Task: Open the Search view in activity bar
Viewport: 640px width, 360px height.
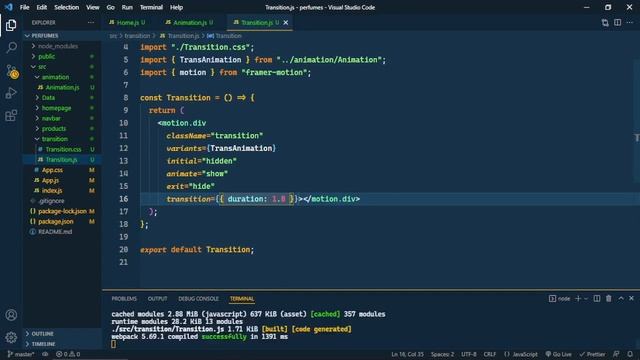Action: [x=11, y=48]
